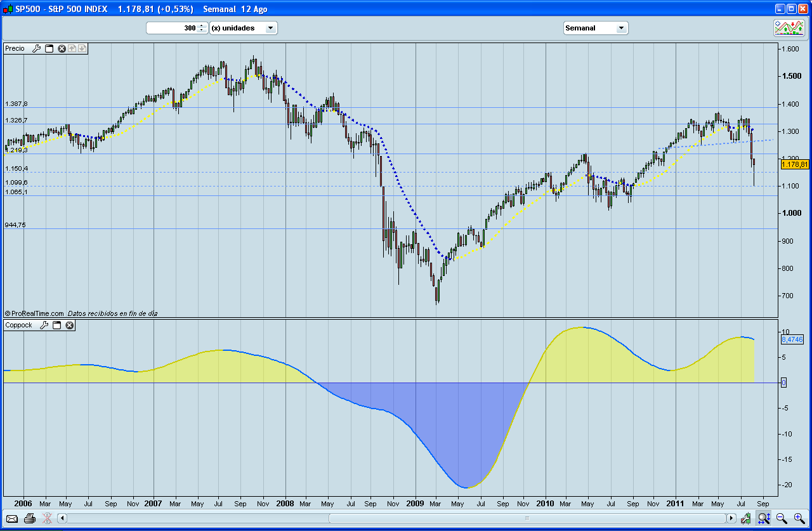812x531 pixels.
Task: Increase the 300 units value with the stepper
Action: pyautogui.click(x=202, y=25)
